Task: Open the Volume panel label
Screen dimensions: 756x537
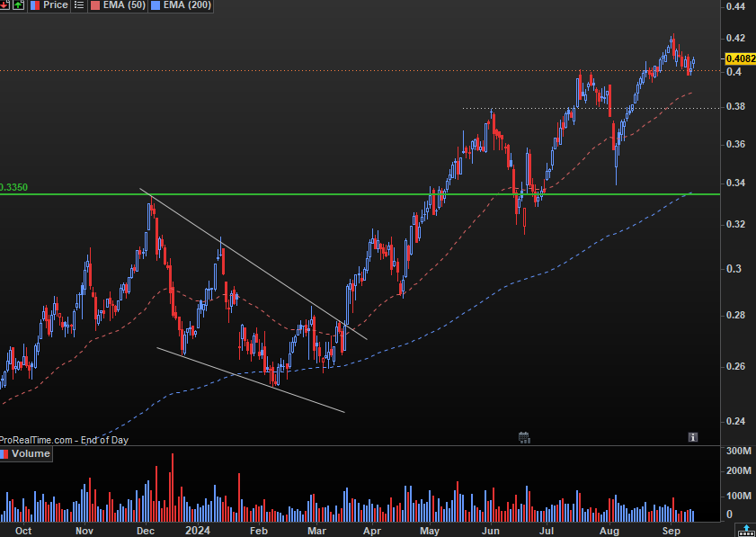Action: 31,453
